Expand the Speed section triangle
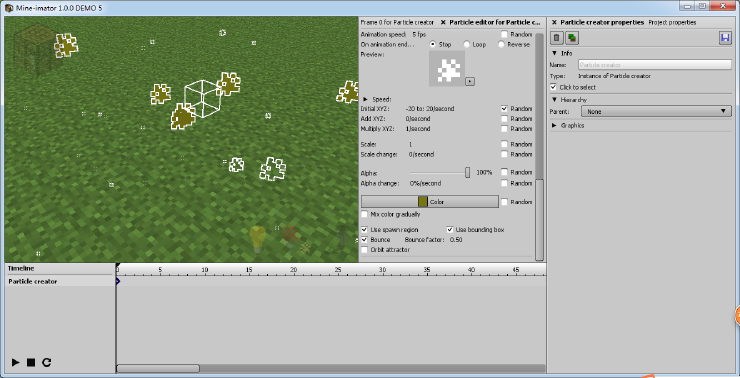Image resolution: width=740 pixels, height=378 pixels. (365, 100)
